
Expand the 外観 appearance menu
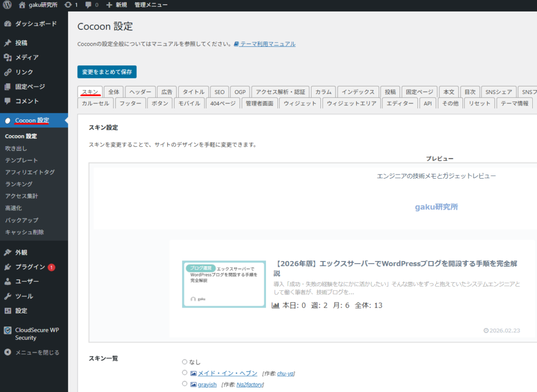(x=21, y=252)
